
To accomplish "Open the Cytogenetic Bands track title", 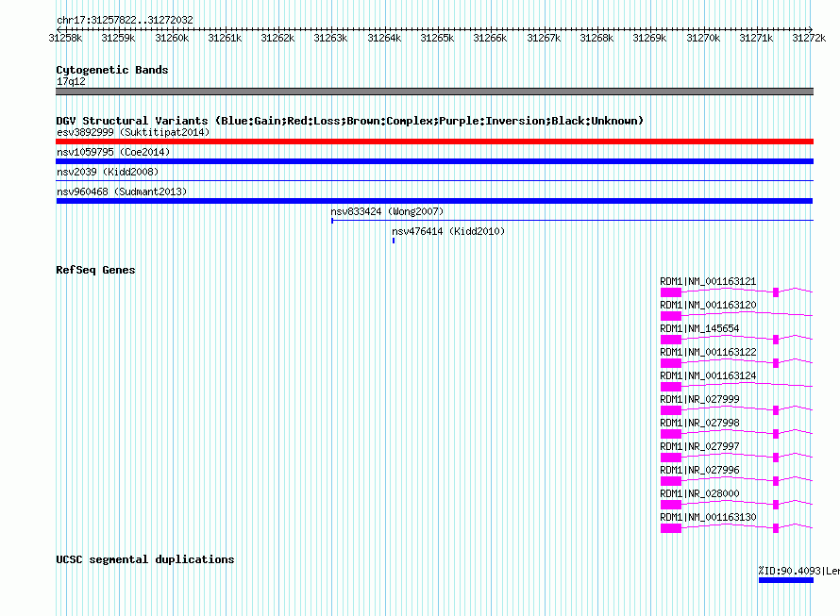I will click(x=112, y=70).
